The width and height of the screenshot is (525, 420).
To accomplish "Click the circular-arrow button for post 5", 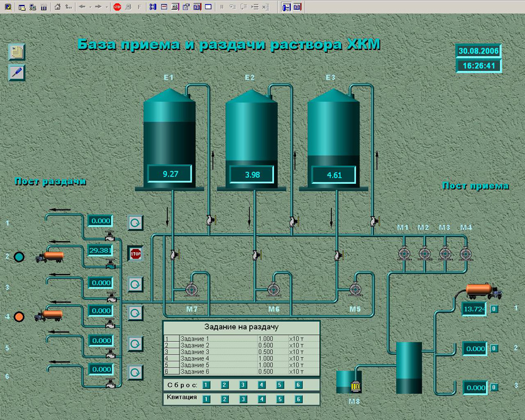I will coord(136,344).
